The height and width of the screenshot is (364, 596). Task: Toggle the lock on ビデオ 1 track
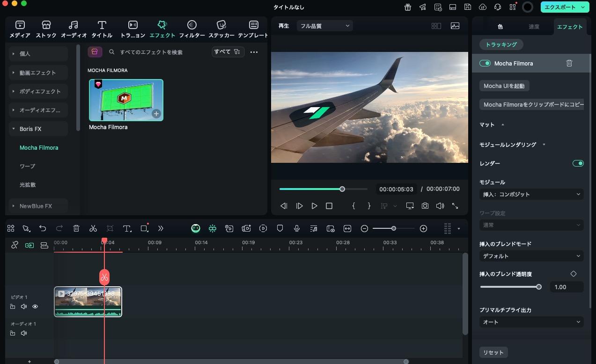[x=13, y=306]
